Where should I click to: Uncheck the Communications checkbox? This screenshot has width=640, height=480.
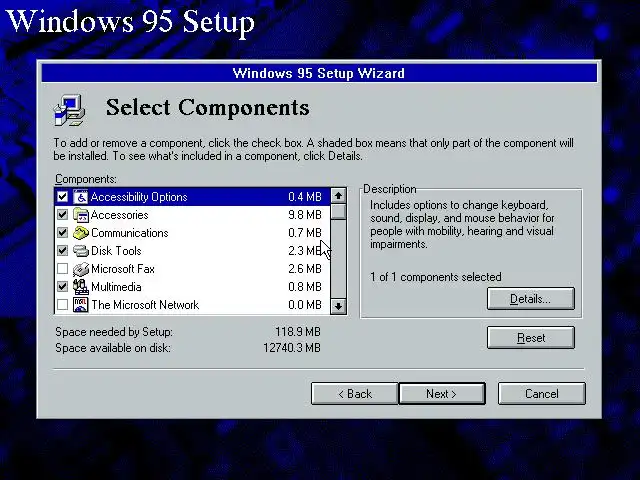(62, 233)
